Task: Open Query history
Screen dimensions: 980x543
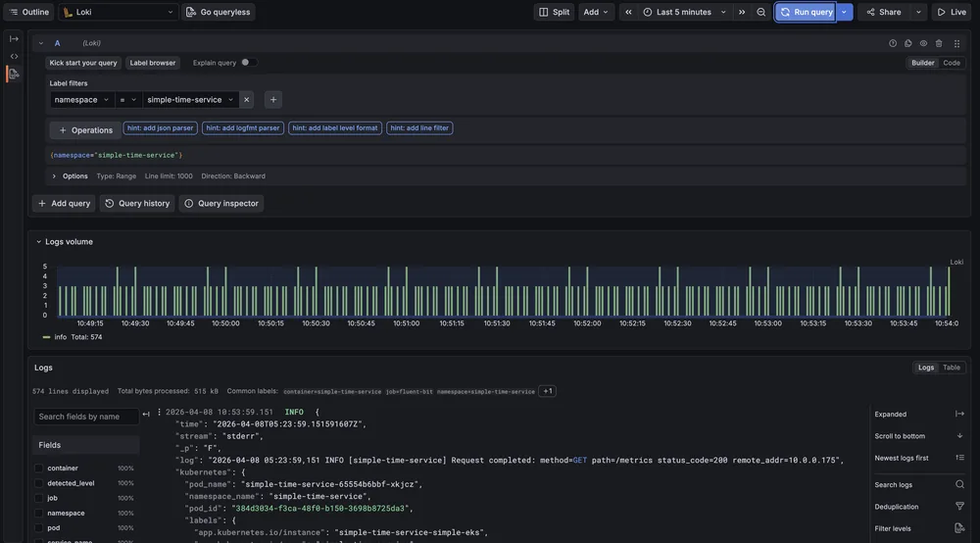Action: click(137, 203)
